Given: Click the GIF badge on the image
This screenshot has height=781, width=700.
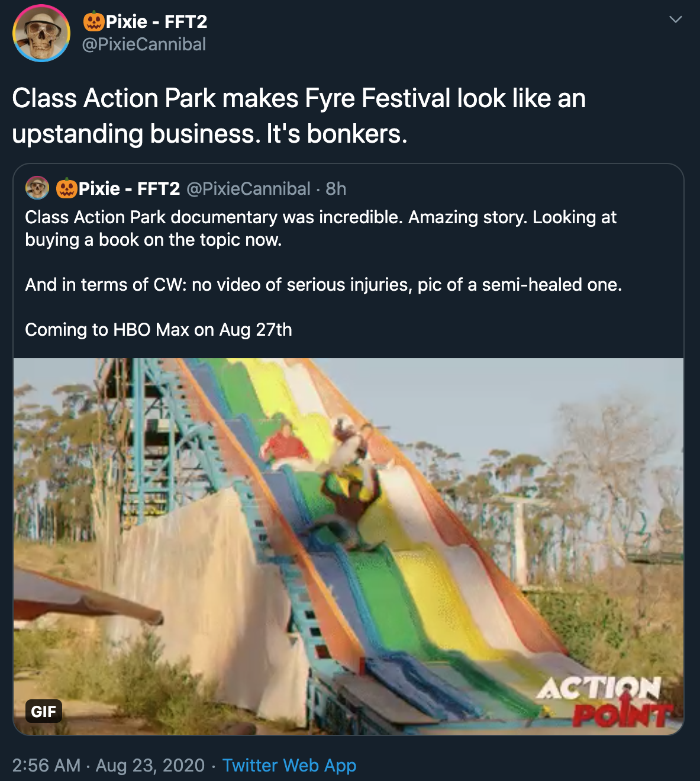Looking at the screenshot, I should [x=43, y=711].
